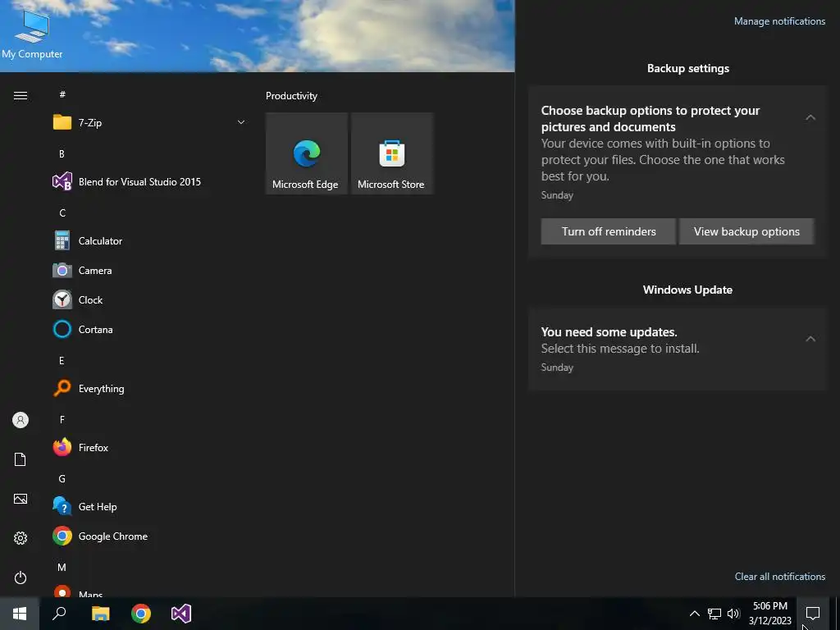
Task: Open Pictures from the Start sidebar
Action: (21, 499)
